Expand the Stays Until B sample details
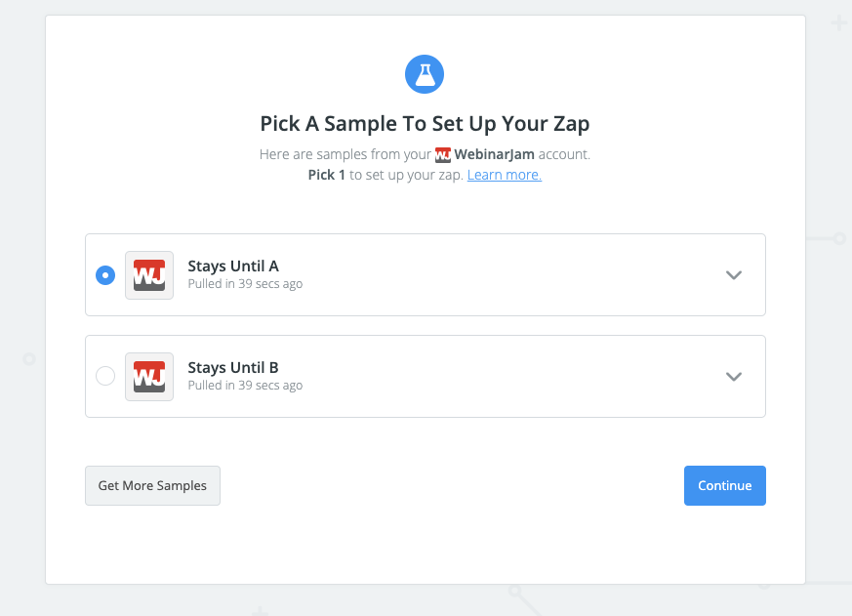Image resolution: width=852 pixels, height=616 pixels. (x=734, y=376)
